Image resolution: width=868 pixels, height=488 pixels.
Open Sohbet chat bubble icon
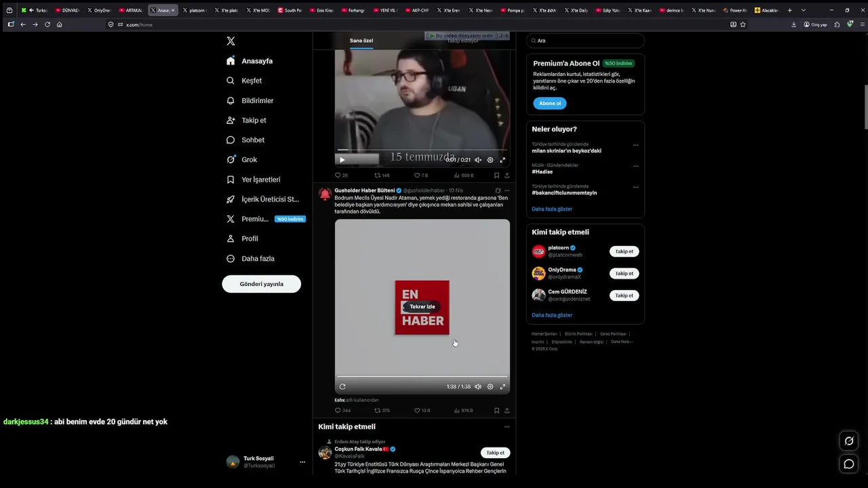click(x=231, y=140)
